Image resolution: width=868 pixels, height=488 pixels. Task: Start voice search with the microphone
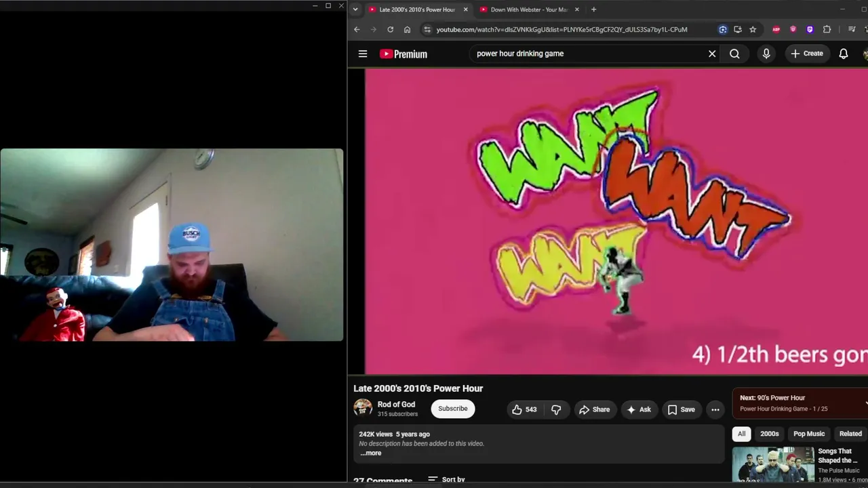[766, 54]
